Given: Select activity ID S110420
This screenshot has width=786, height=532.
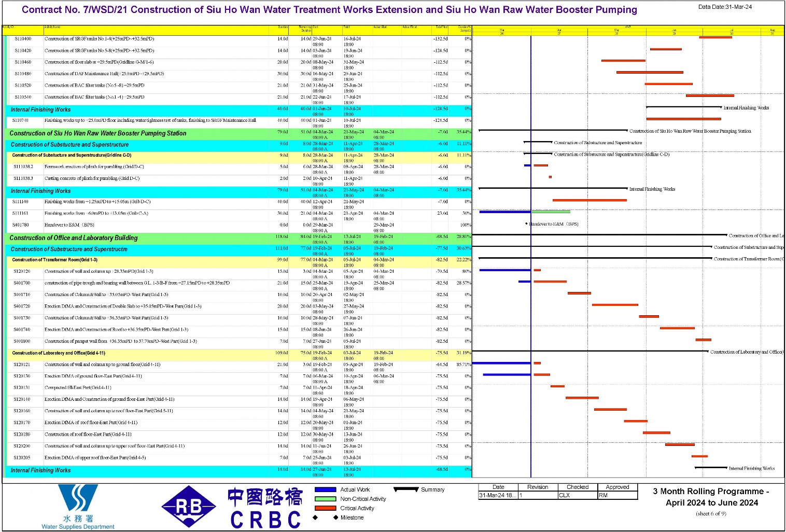Looking at the screenshot, I should pyautogui.click(x=23, y=51).
